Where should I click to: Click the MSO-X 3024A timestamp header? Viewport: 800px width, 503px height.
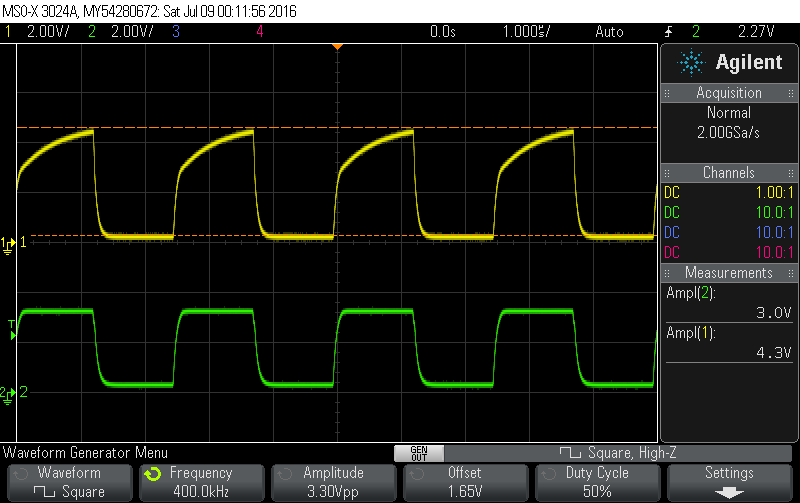point(149,11)
